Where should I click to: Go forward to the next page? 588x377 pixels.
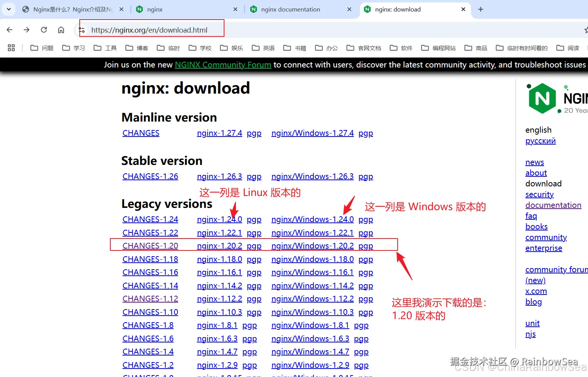26,30
